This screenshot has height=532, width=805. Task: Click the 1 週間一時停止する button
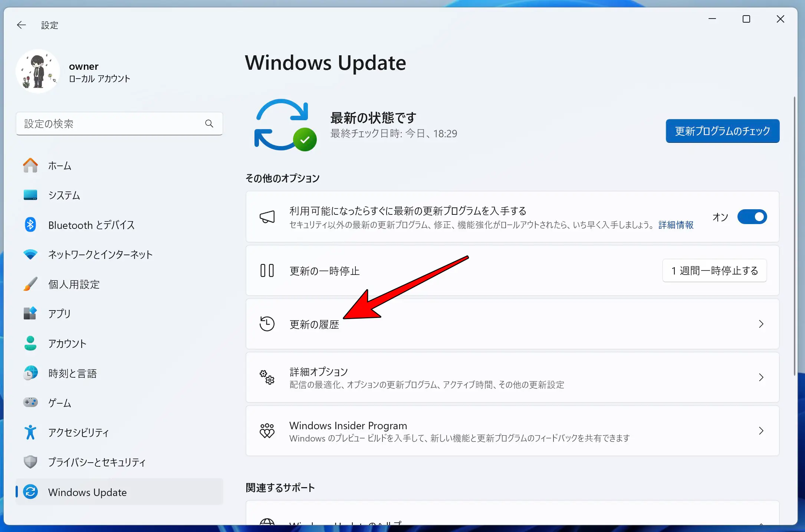tap(714, 270)
